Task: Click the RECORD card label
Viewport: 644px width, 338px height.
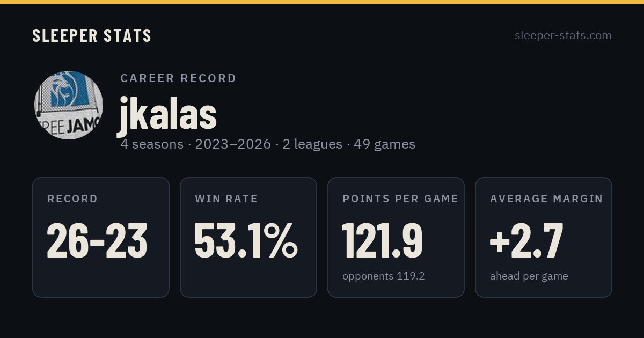Action: click(x=72, y=199)
